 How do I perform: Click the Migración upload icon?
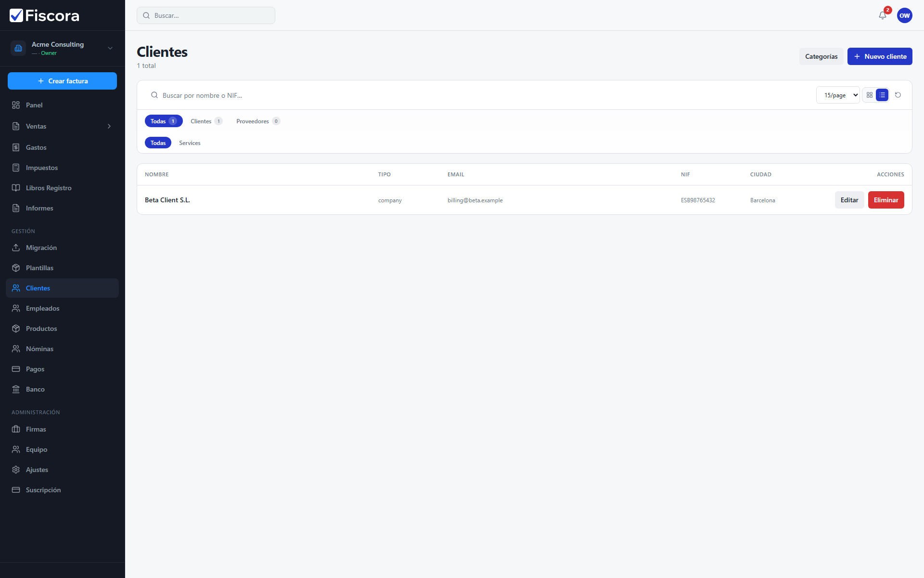[x=16, y=248]
